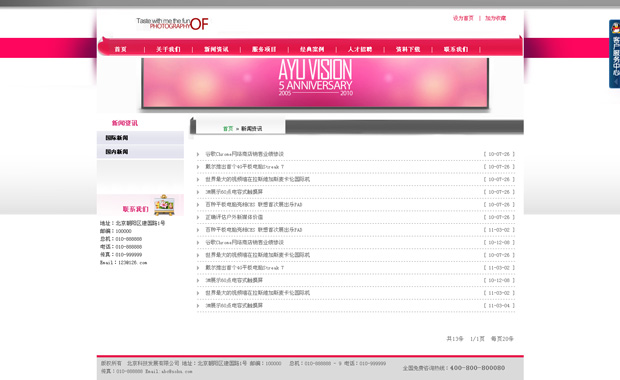Open the 3M touchscreen article dated 11-03-04
620x380 pixels.
(x=234, y=306)
